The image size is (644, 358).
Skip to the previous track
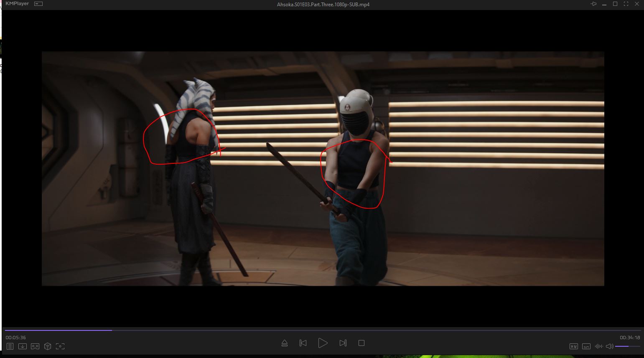(303, 343)
